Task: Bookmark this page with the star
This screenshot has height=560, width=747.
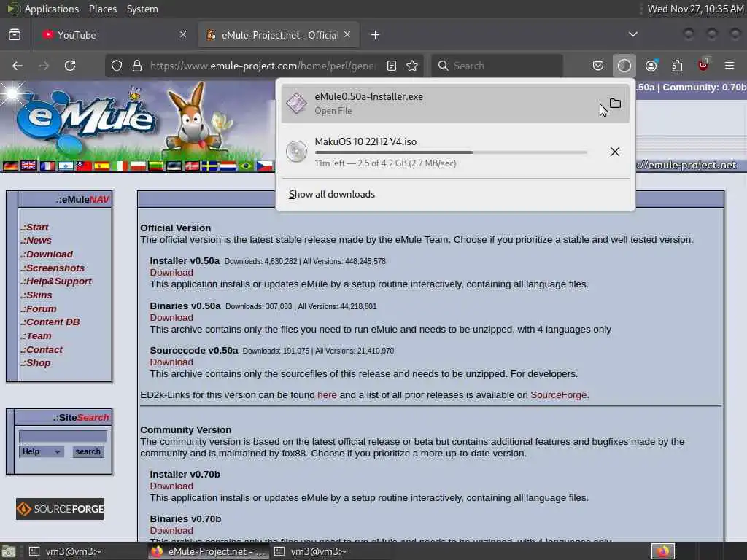Action: (x=412, y=66)
